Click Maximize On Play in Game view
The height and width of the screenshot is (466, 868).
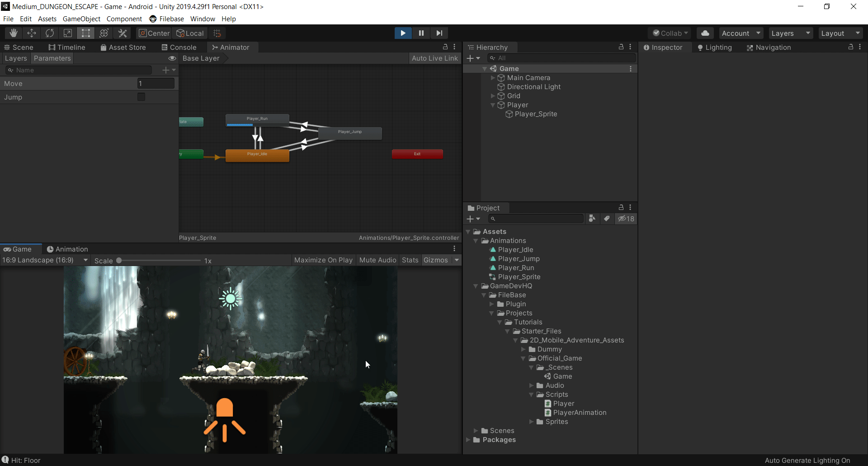pos(323,260)
